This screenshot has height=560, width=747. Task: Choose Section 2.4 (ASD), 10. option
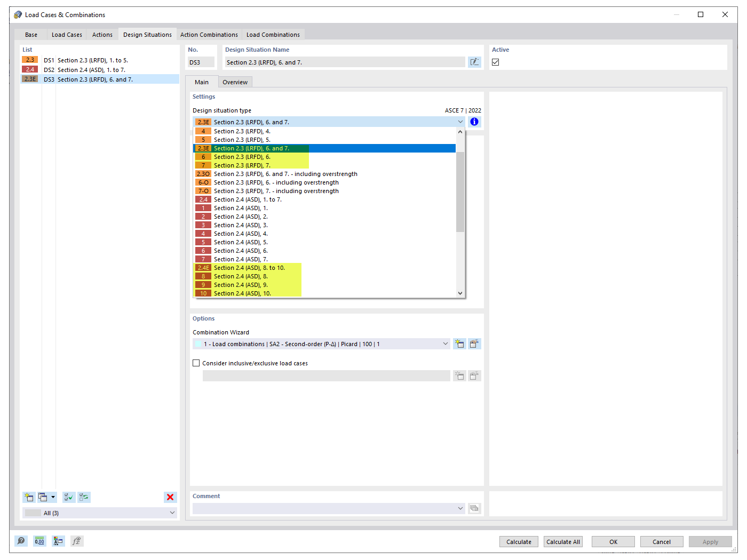click(x=324, y=293)
